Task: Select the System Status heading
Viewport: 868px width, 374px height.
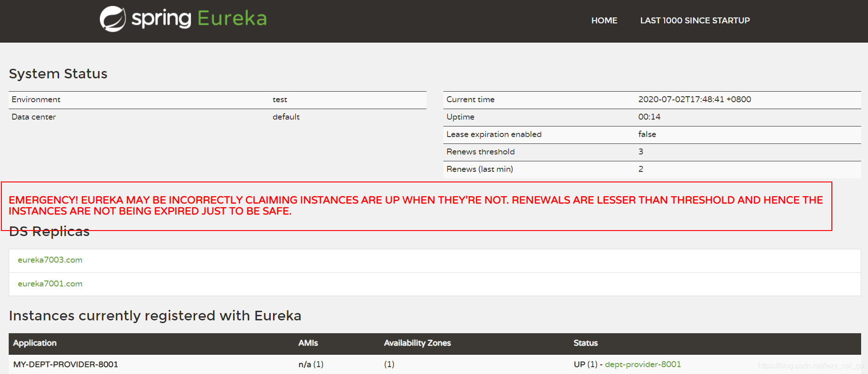Action: point(58,74)
